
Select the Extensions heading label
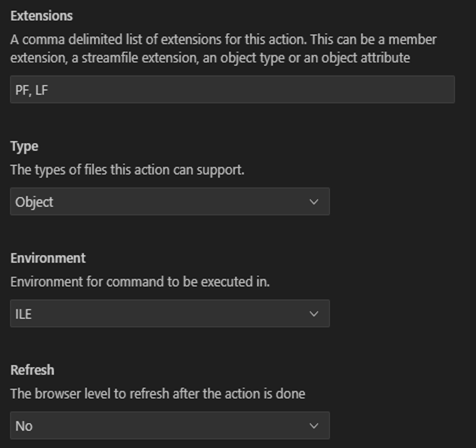[x=41, y=16]
